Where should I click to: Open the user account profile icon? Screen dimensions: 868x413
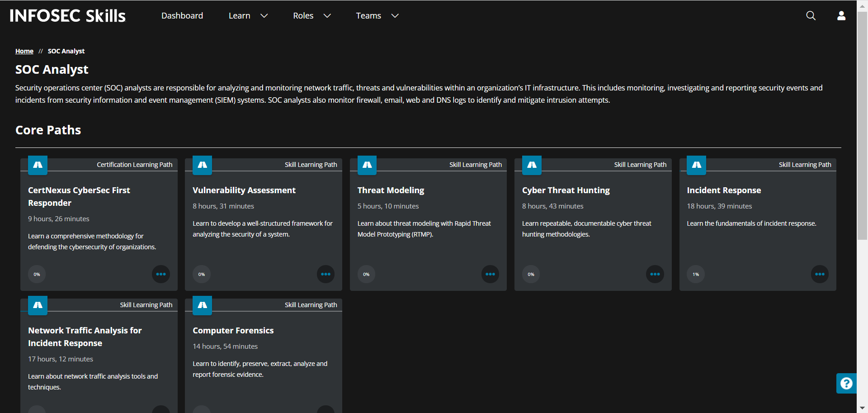[x=841, y=16]
